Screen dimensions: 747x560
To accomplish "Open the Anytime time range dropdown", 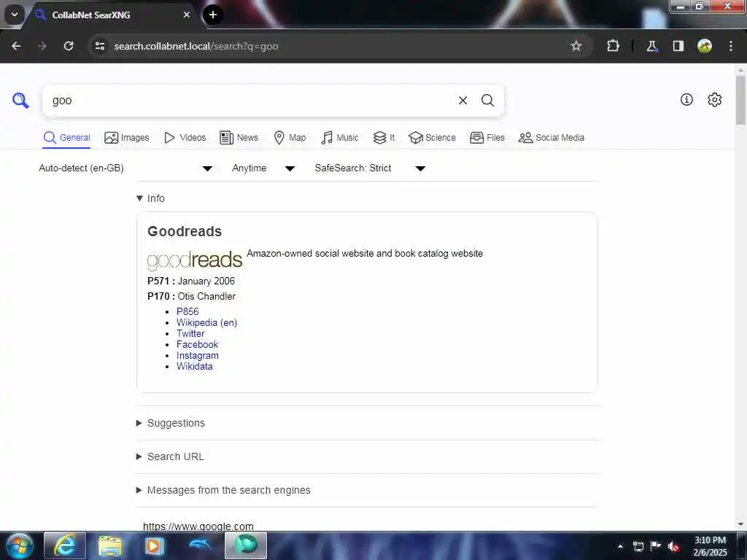I will coord(263,168).
